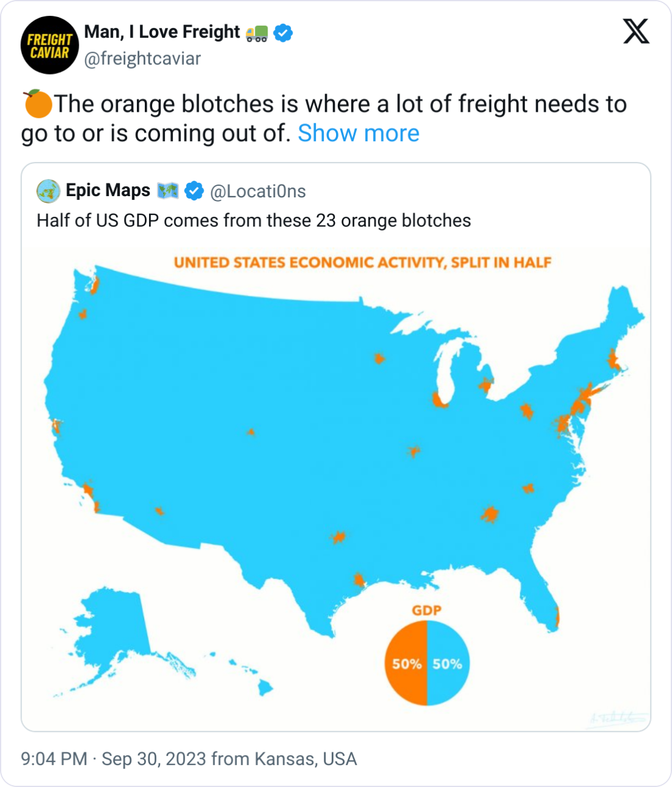Screen dimensions: 672x787
Task: Click the map emoji next to Epic Maps
Action: click(167, 191)
